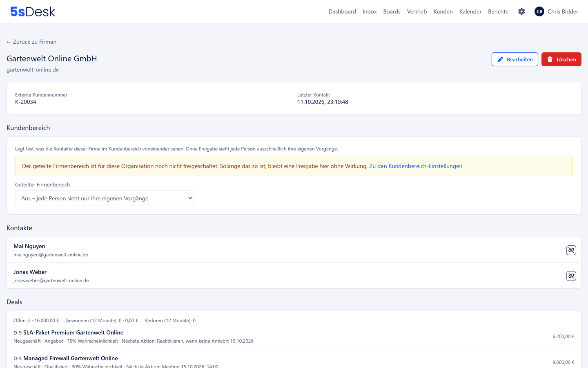Image resolution: width=588 pixels, height=368 pixels.
Task: Go to Dashboard menu
Action: point(342,11)
